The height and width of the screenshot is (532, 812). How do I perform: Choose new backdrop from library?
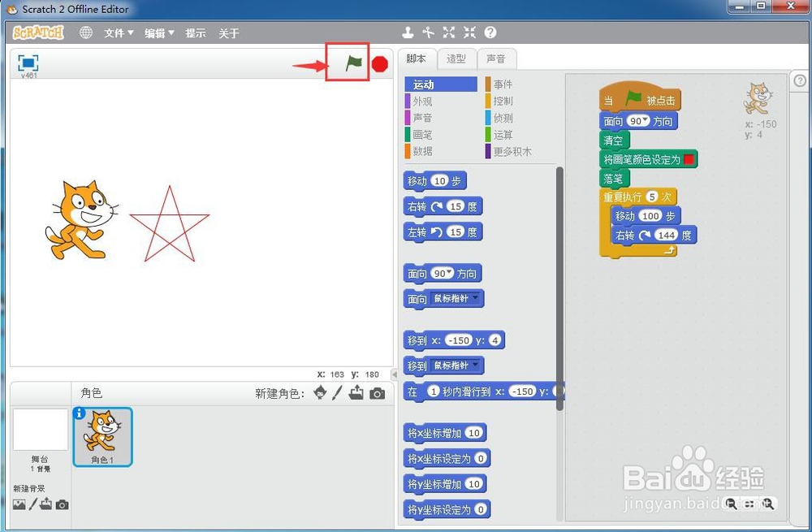click(x=19, y=504)
